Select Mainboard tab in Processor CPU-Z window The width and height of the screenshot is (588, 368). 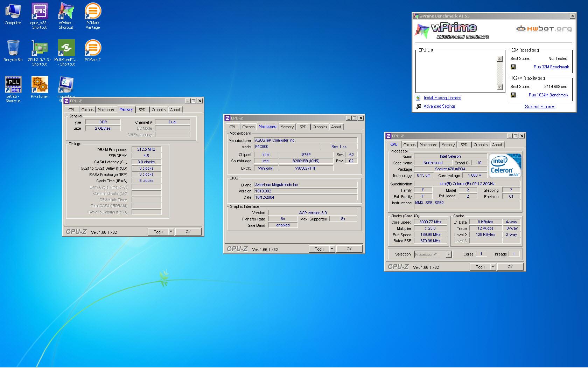[428, 145]
